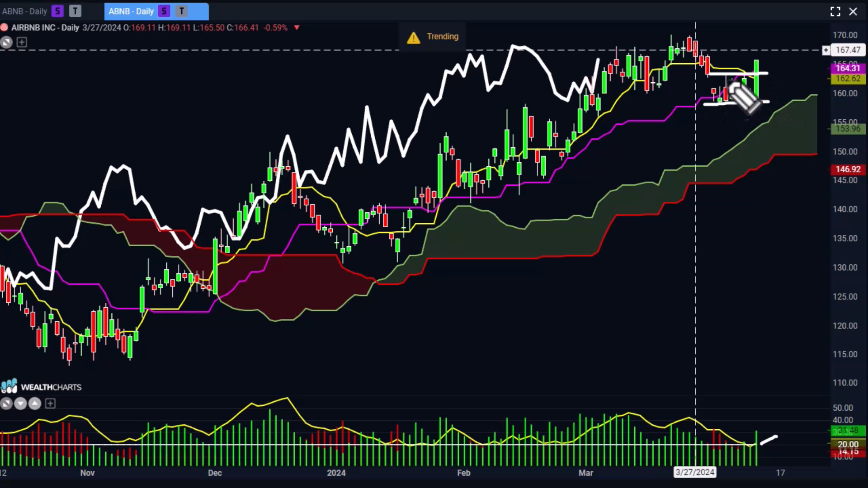The image size is (868, 488).
Task: Click the Dec label on the time axis
Action: coord(215,473)
